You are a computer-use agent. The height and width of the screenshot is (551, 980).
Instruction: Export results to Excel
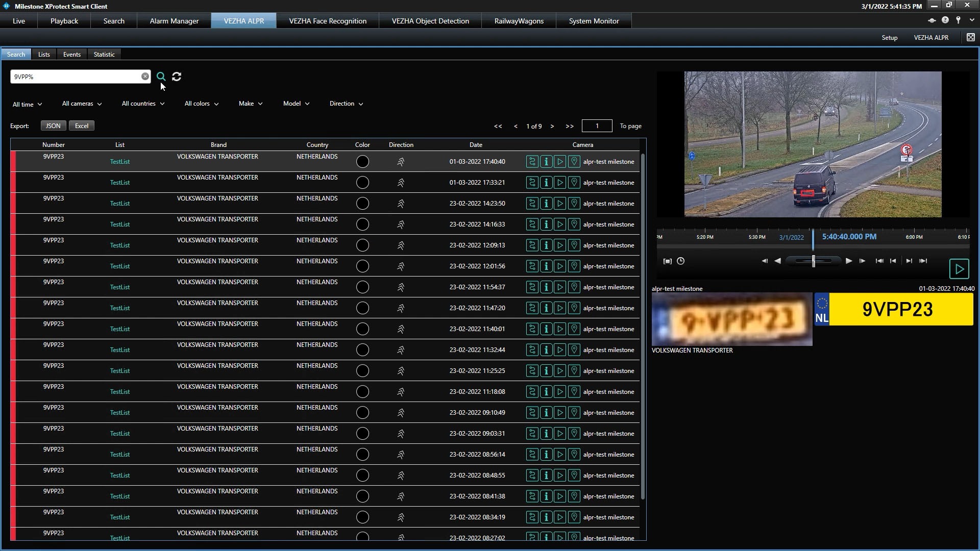click(82, 126)
